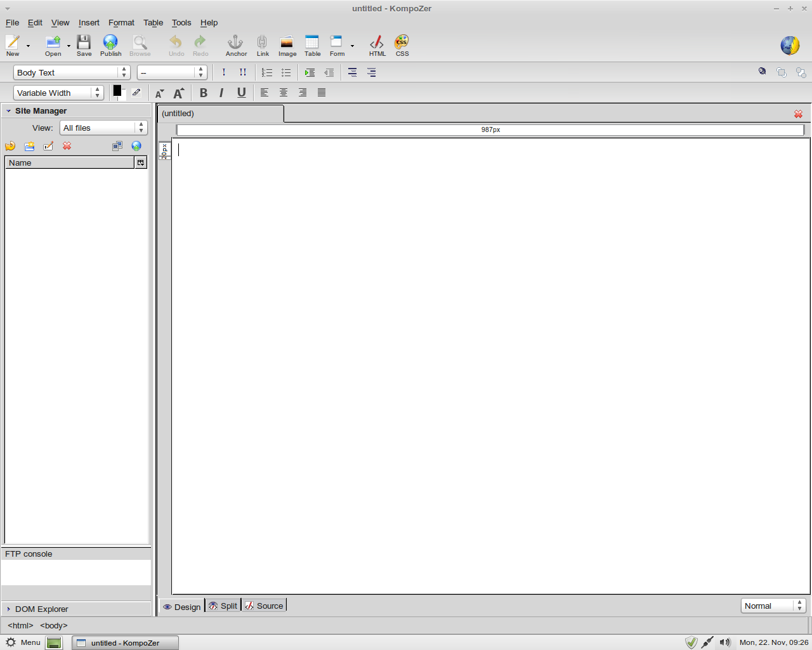
Task: Send the layer to the back
Action: pyautogui.click(x=801, y=72)
